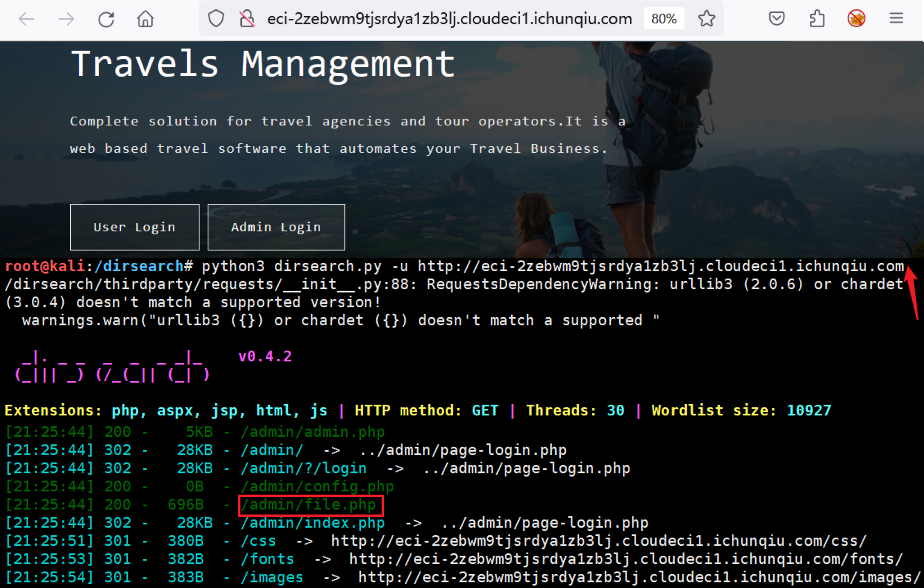The width and height of the screenshot is (924, 588).
Task: Select the warnings.warn line in terminal
Action: coord(341,321)
